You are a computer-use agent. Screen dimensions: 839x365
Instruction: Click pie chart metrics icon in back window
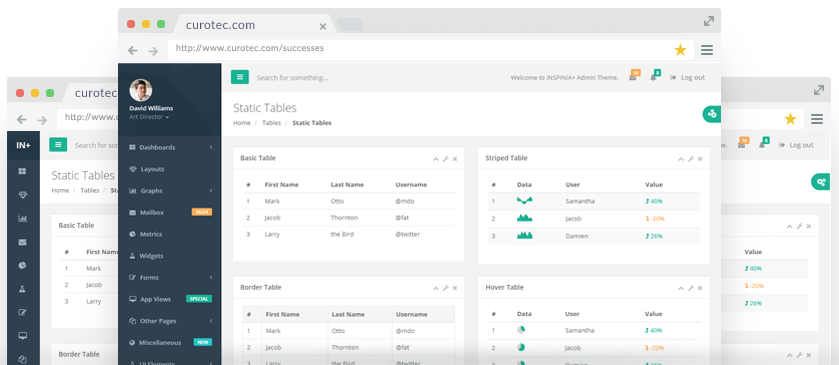tap(22, 265)
